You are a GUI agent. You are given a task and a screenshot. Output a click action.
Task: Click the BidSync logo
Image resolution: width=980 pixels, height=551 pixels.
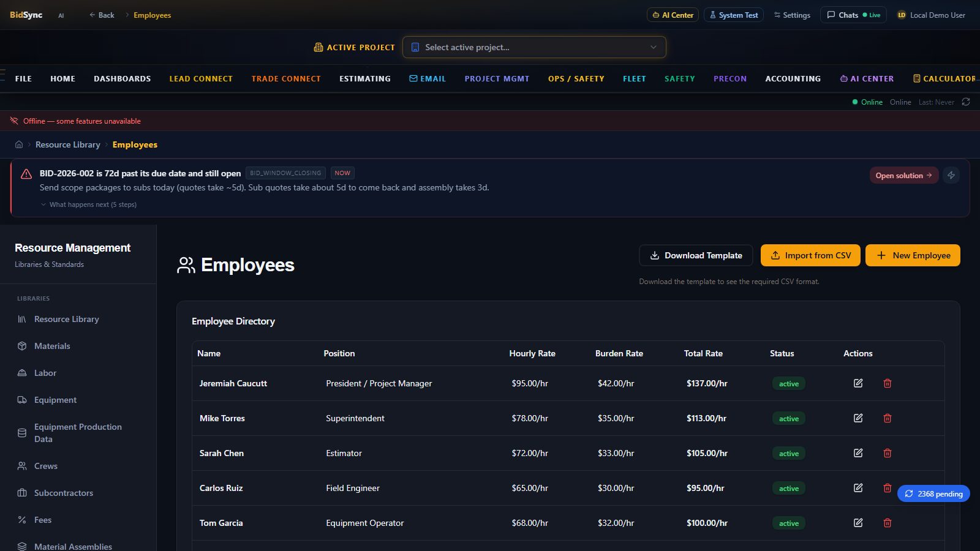point(26,15)
